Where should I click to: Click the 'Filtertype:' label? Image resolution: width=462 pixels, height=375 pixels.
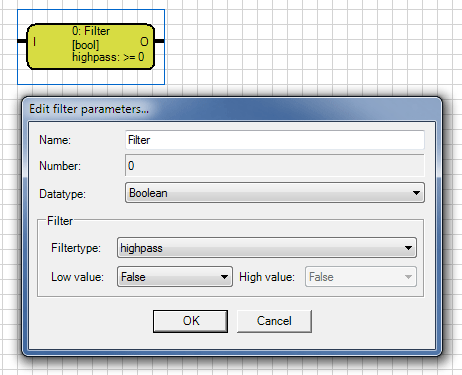[76, 248]
